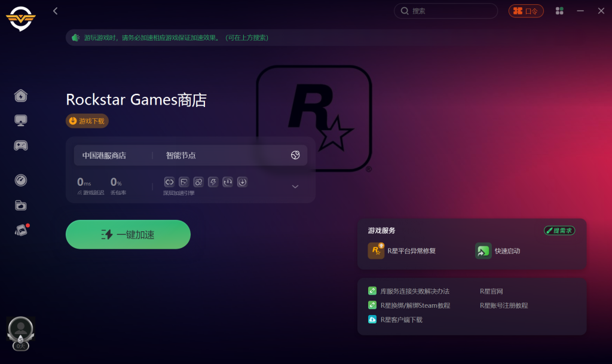The image size is (612, 364).
Task: Start acceleration with 一键加速 button
Action: 128,234
